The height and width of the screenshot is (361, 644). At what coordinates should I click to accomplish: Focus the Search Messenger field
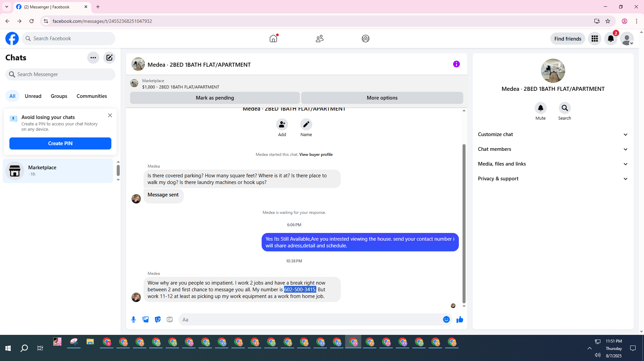click(60, 74)
